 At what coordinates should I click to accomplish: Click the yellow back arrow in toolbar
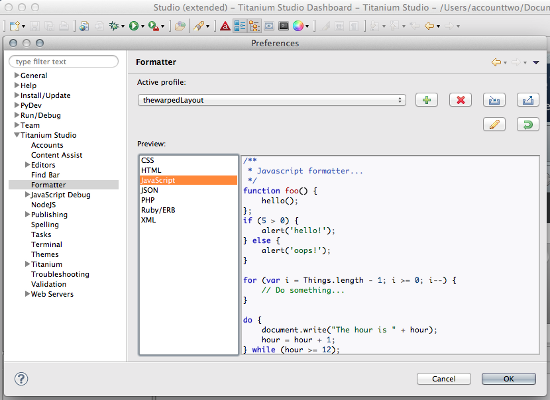click(429, 26)
